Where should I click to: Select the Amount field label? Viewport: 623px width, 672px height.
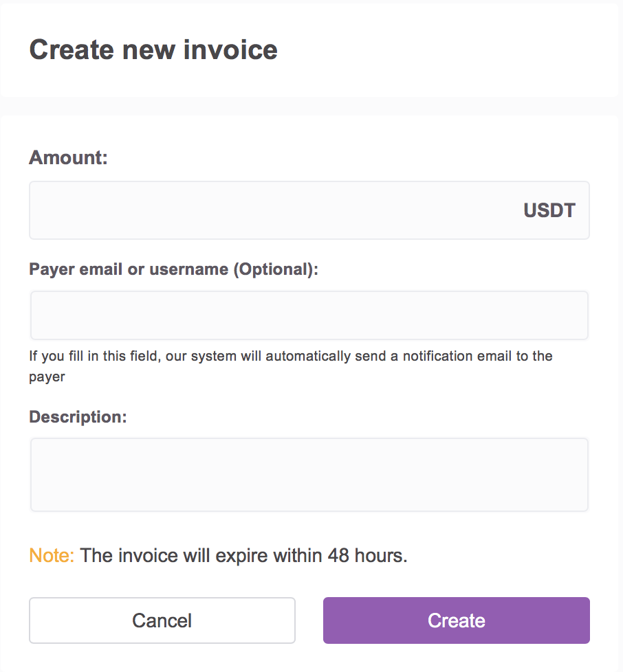[x=68, y=157]
